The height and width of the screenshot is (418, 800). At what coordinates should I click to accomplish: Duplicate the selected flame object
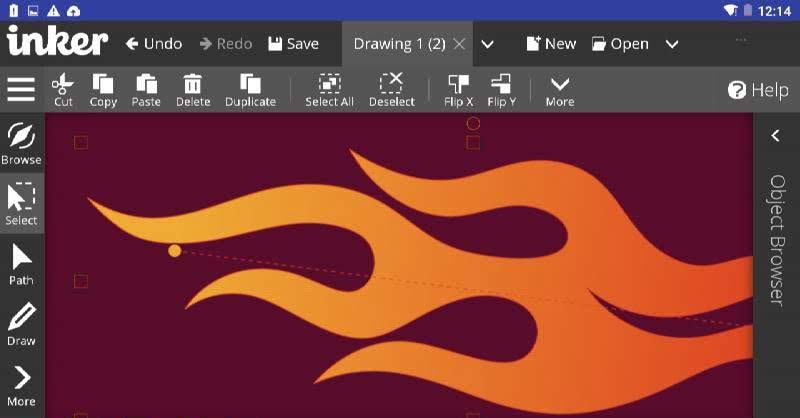click(x=250, y=90)
